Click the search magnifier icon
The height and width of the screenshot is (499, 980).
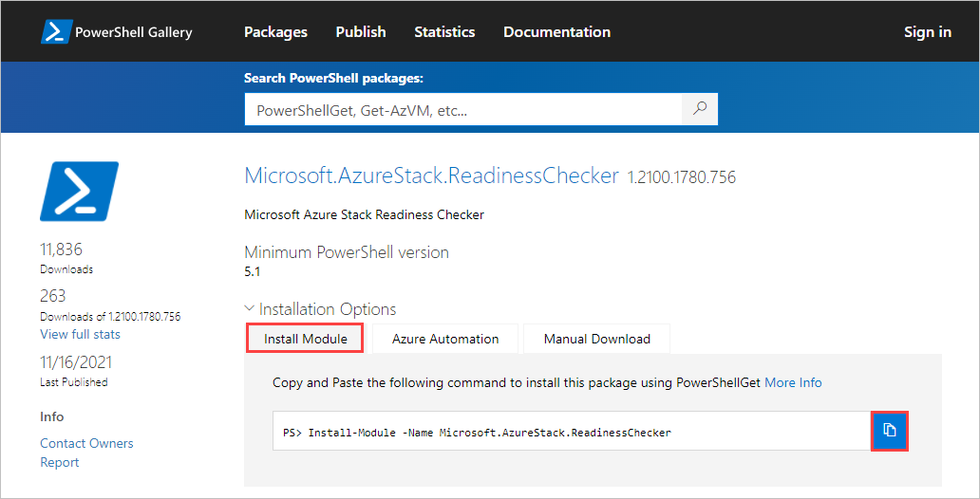point(700,109)
